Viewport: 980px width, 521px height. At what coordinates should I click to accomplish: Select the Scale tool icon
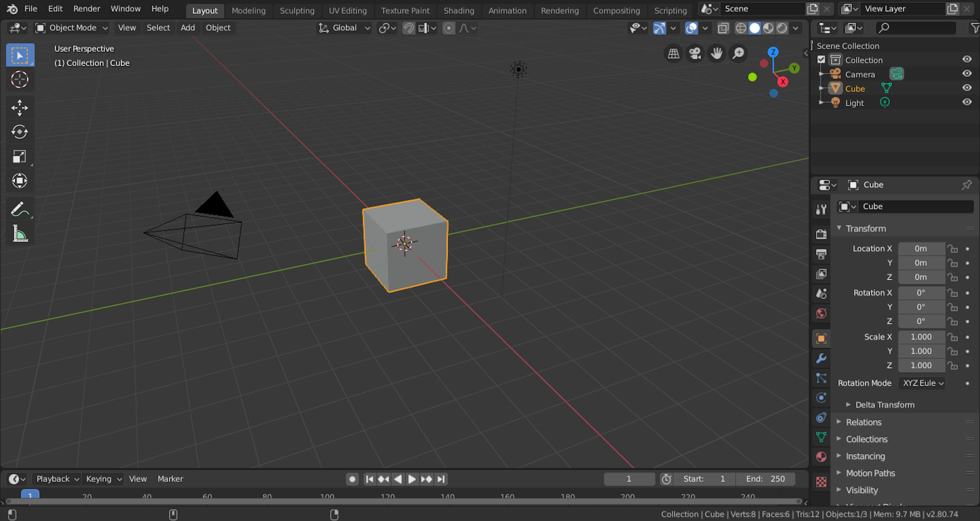coord(19,156)
